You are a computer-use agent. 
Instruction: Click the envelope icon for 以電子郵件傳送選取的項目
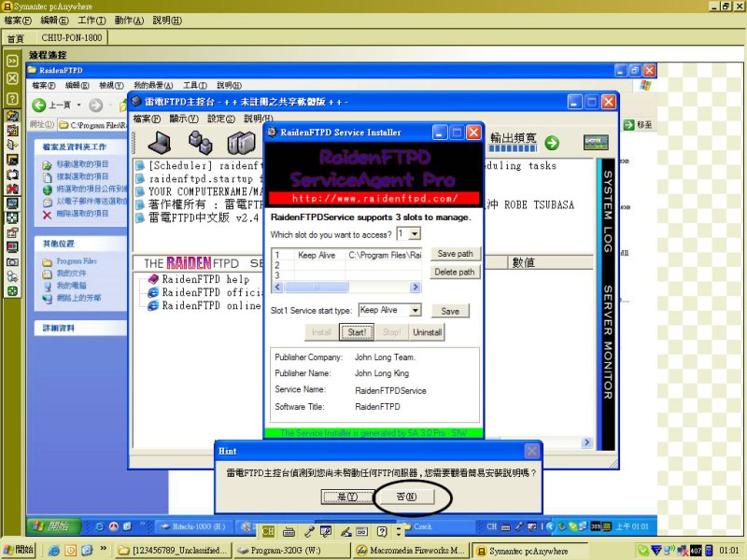tap(47, 202)
